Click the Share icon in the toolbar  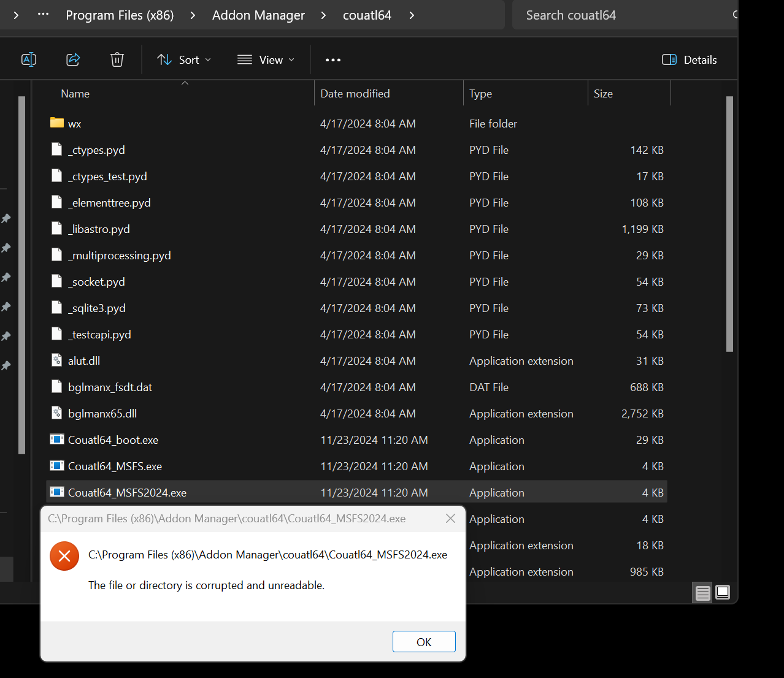73,59
